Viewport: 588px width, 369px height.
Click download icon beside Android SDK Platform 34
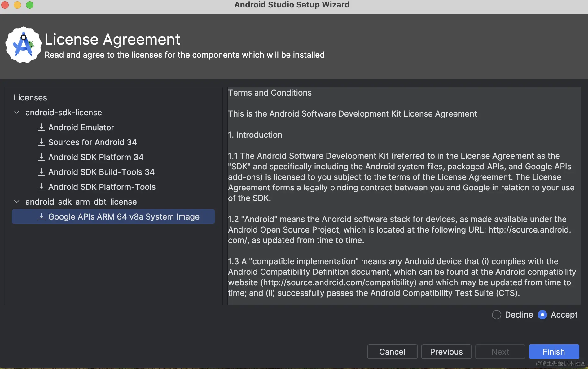click(41, 157)
